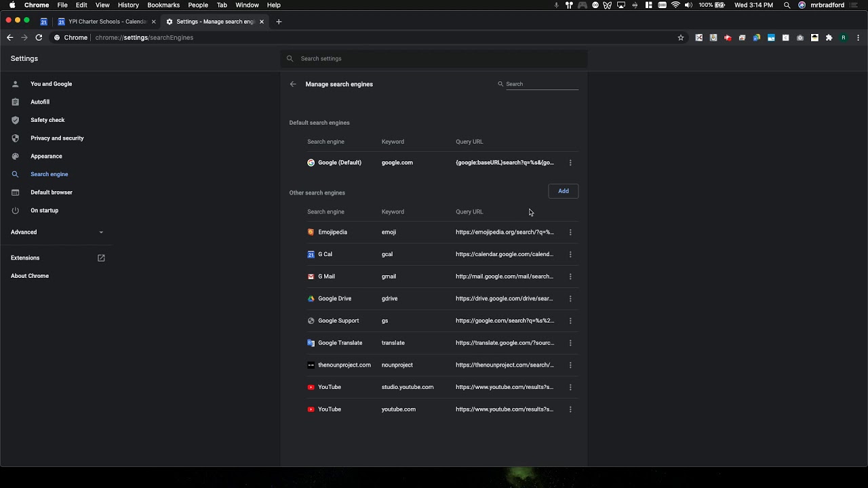Click three-dot menu for Google Drive row
The height and width of the screenshot is (488, 868).
tap(570, 299)
